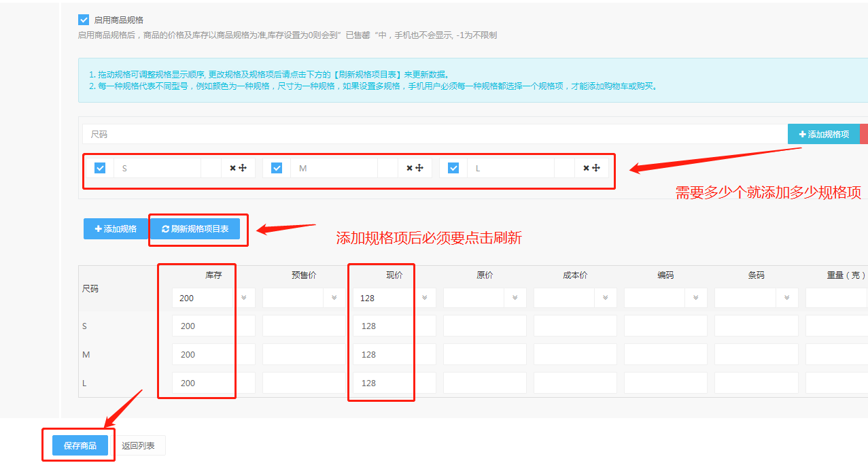The width and height of the screenshot is (868, 463).
Task: Edit batch 现价 field showing 128
Action: (383, 298)
